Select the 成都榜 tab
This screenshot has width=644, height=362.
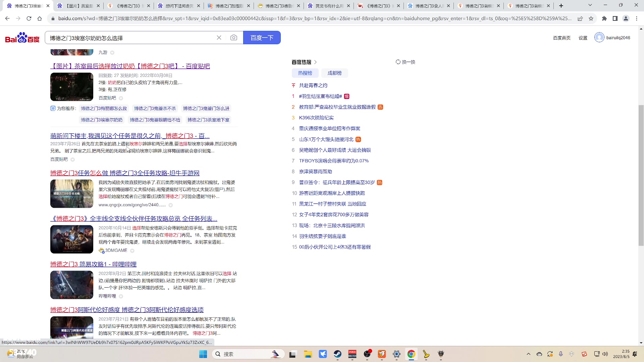tap(334, 73)
